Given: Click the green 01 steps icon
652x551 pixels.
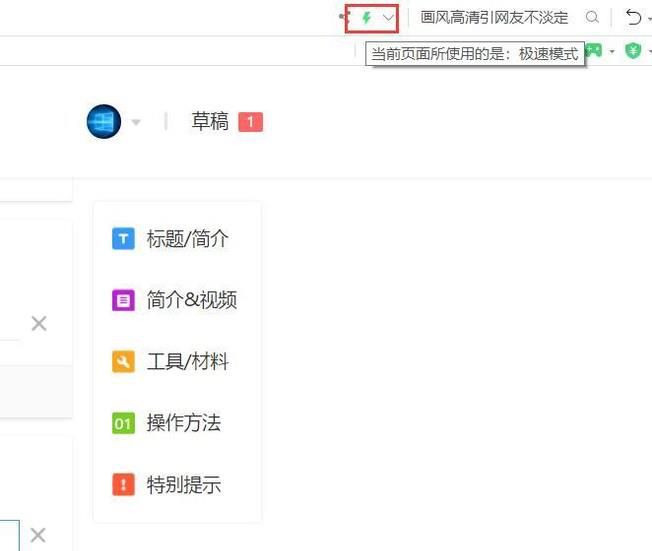Looking at the screenshot, I should click(x=123, y=423).
